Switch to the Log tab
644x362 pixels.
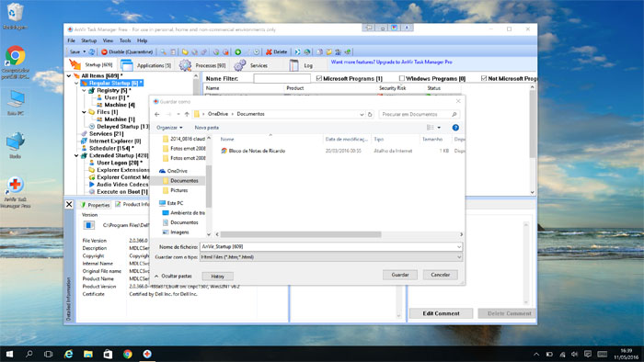click(x=301, y=65)
